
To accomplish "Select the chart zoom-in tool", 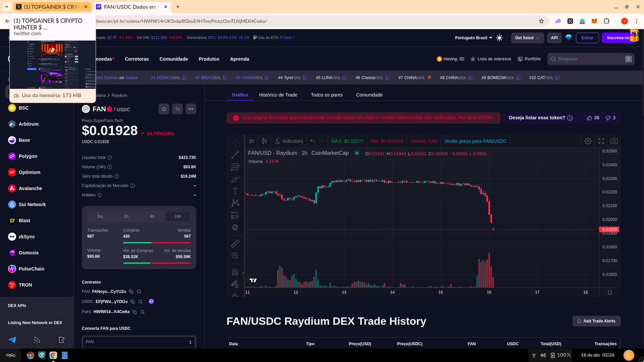I will click(235, 256).
